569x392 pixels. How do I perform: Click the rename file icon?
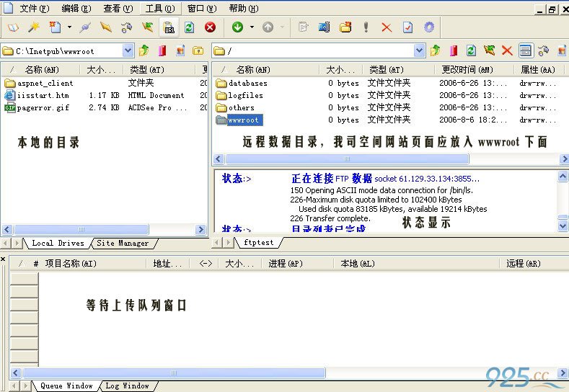pyautogui.click(x=324, y=27)
